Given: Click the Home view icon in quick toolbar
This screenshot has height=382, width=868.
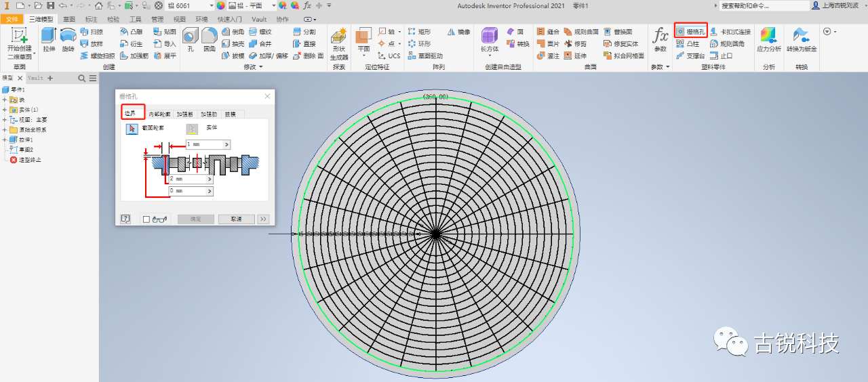Looking at the screenshot, I should pos(99,5).
